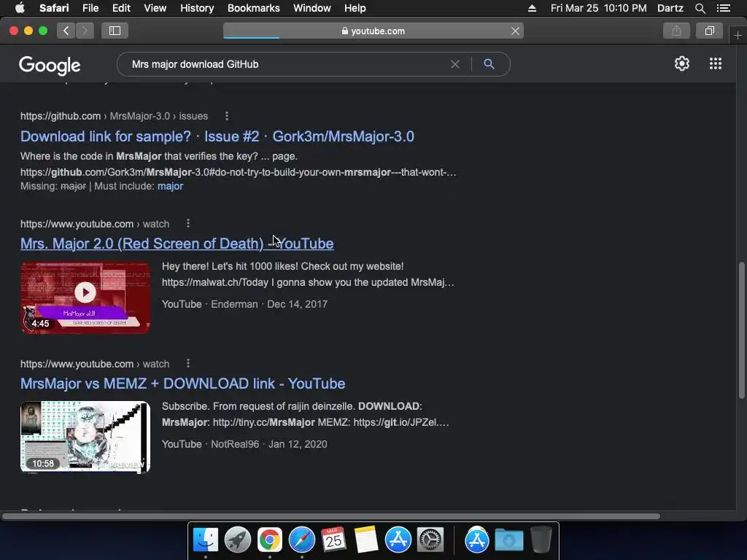Go back to previous page
Screen dimensions: 747x560
click(66, 31)
